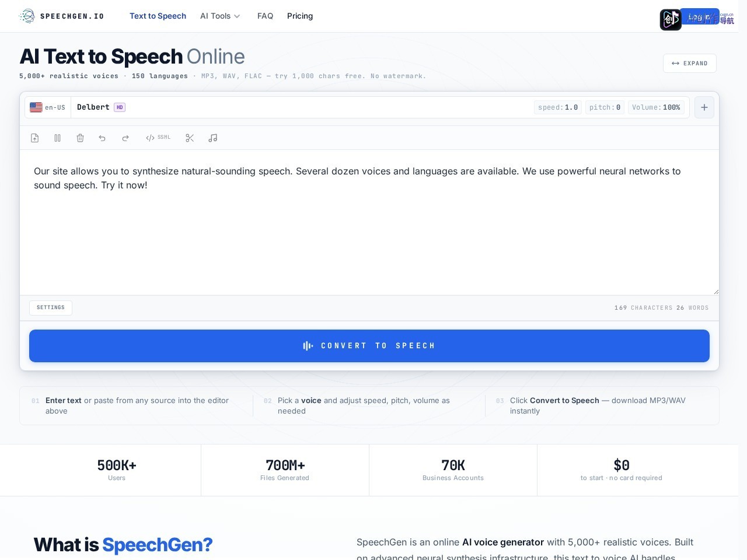Click the 'AI Text to Speech Online' heading
747x560 pixels.
click(132, 57)
